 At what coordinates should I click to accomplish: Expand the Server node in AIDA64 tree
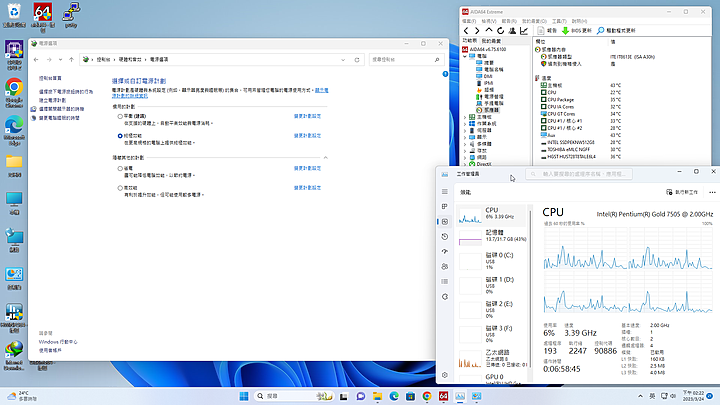coord(465,130)
